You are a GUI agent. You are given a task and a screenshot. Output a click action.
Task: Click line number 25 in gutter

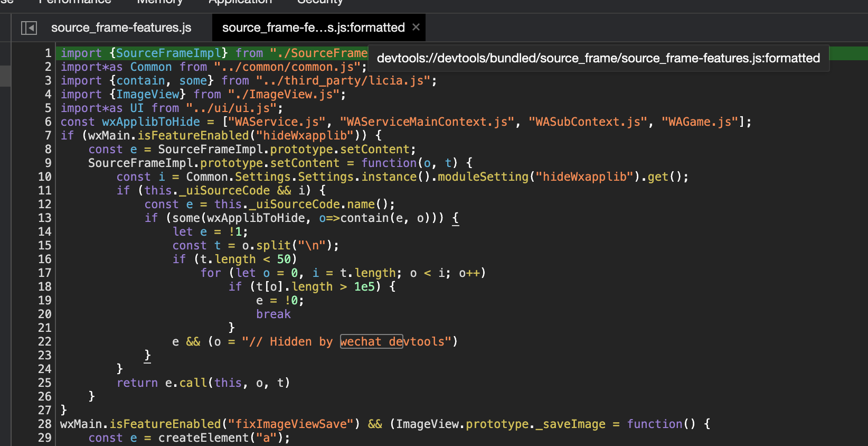[45, 383]
